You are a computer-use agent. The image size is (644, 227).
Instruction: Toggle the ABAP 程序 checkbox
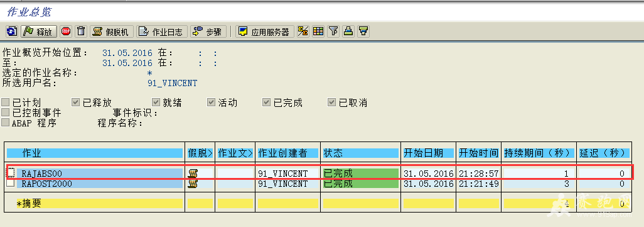click(x=6, y=123)
